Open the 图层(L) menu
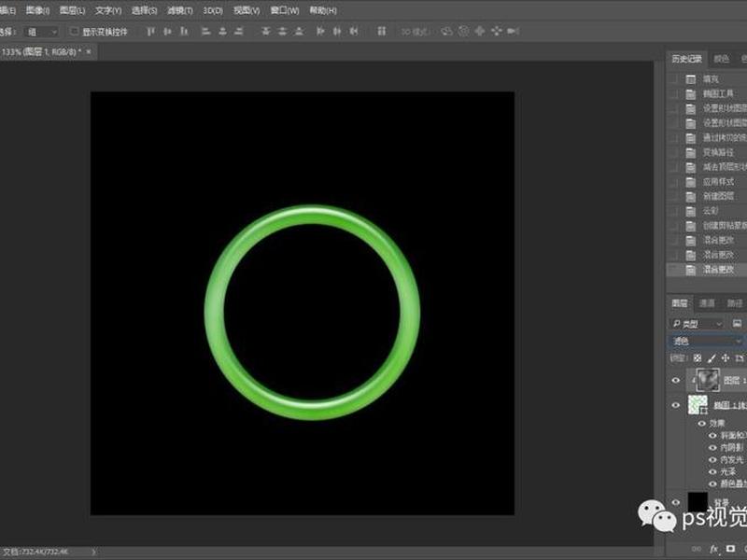 coord(73,10)
